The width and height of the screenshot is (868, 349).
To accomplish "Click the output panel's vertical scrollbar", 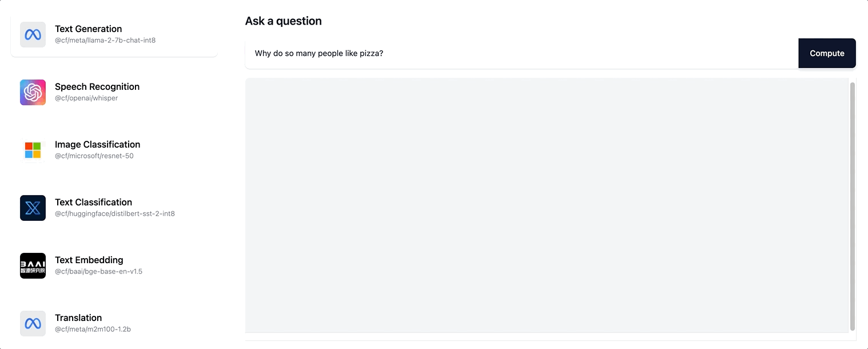I will [x=853, y=206].
